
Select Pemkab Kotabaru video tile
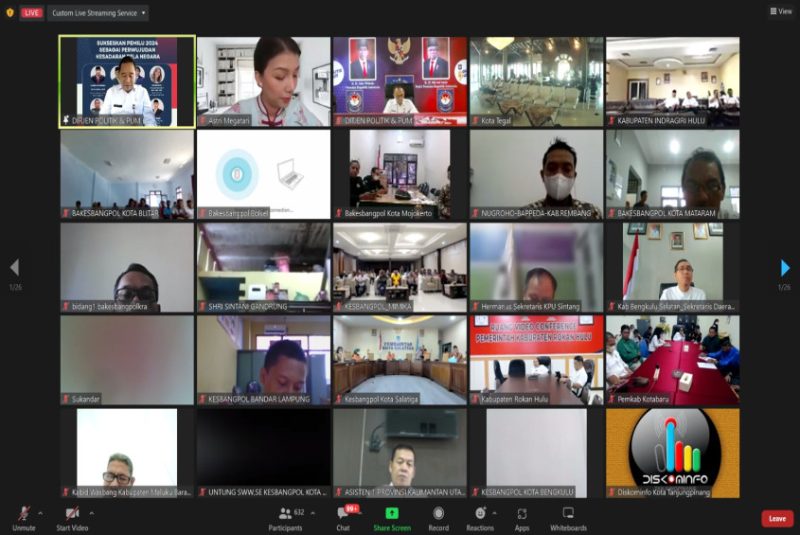pos(672,360)
